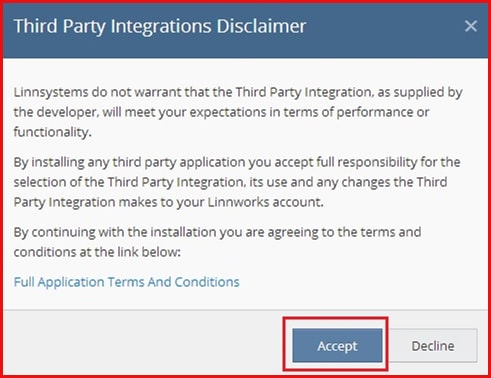Click the paragraph beginning 'By installing any third party'
Viewport: 491px width, 378px height.
pos(237,182)
